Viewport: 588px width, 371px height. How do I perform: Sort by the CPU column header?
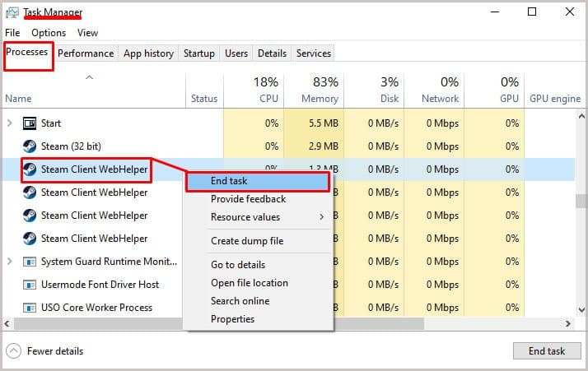click(254, 91)
